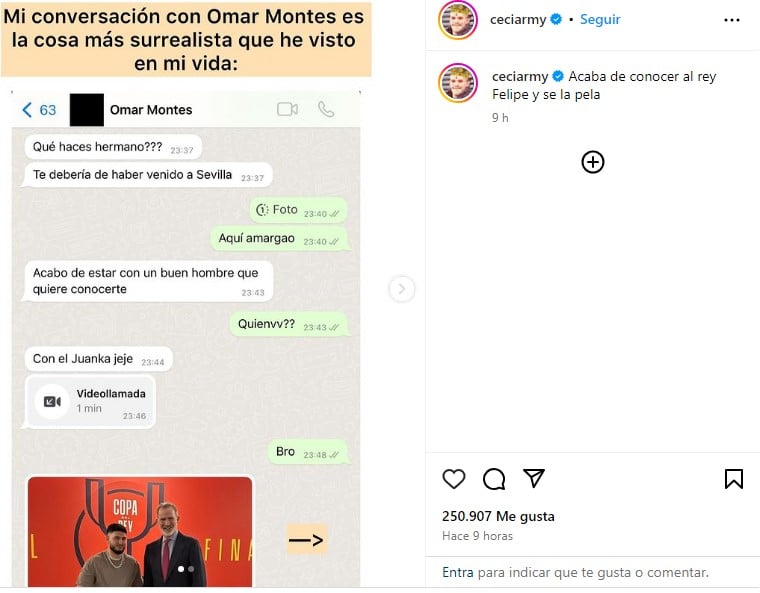Follow ceciarmy with Seguir link
The width and height of the screenshot is (760, 593).
coord(600,19)
